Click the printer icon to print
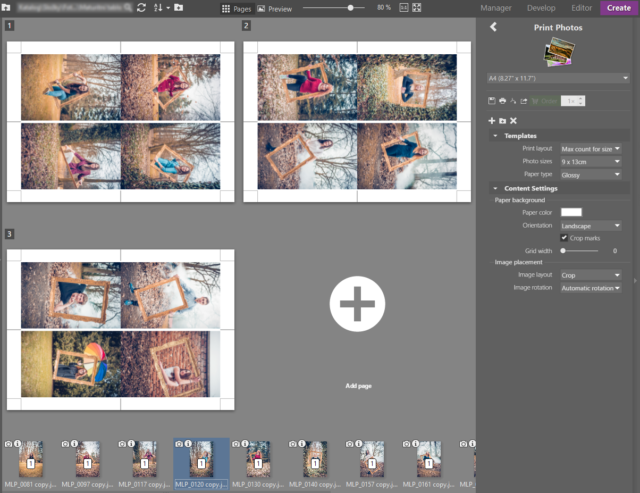640x493 pixels. [502, 101]
